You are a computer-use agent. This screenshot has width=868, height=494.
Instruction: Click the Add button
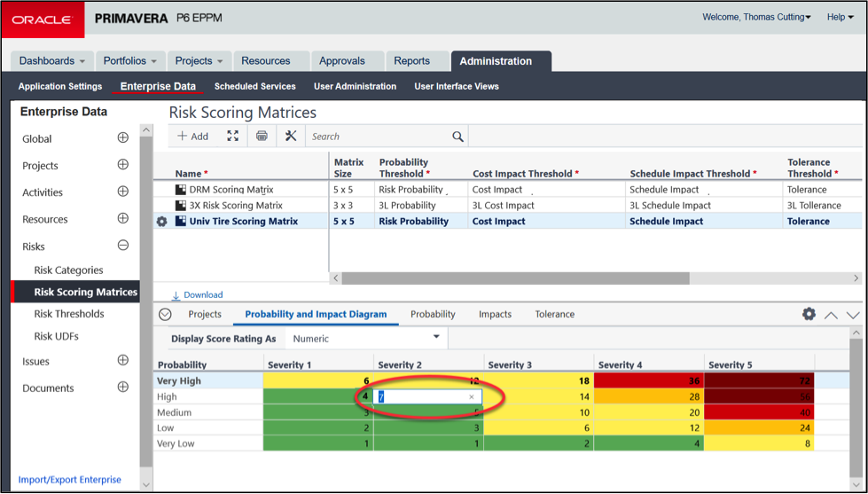tap(192, 137)
